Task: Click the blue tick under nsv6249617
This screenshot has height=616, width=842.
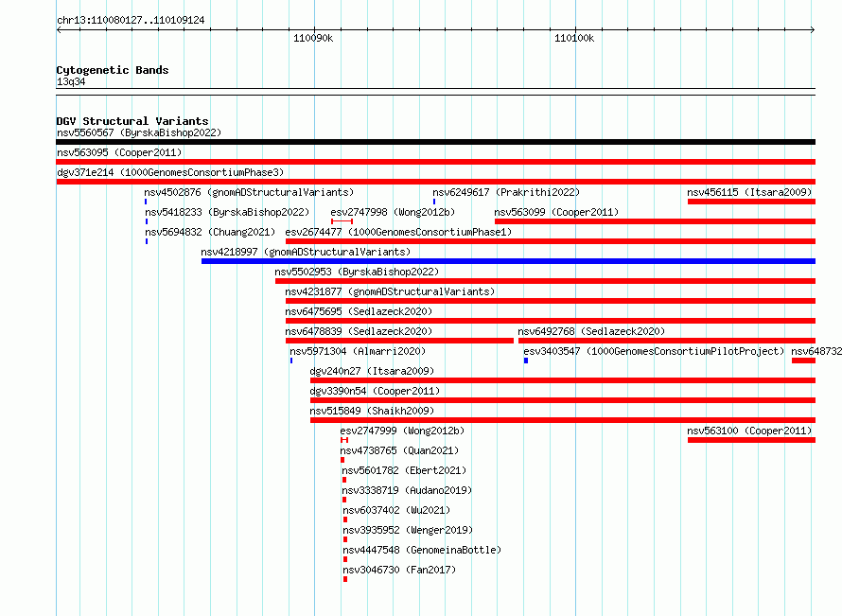Action: point(434,202)
